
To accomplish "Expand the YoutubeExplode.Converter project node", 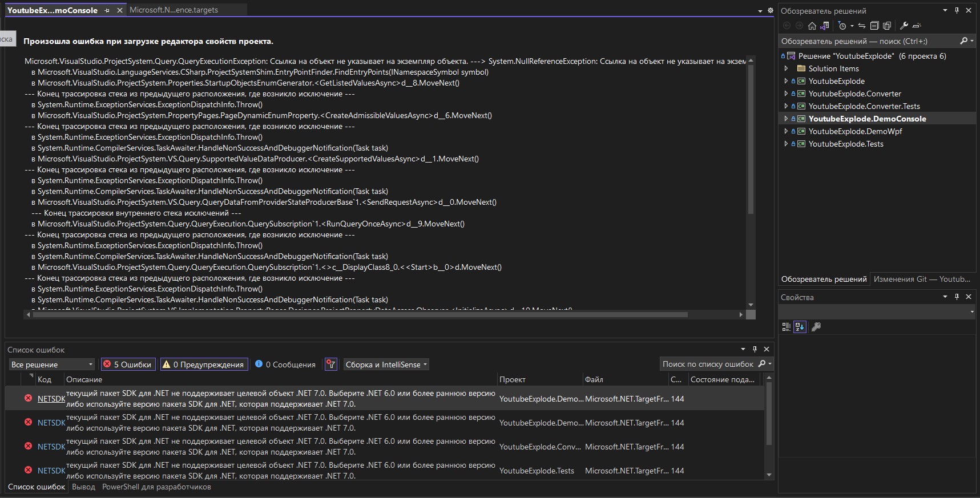I will (786, 94).
